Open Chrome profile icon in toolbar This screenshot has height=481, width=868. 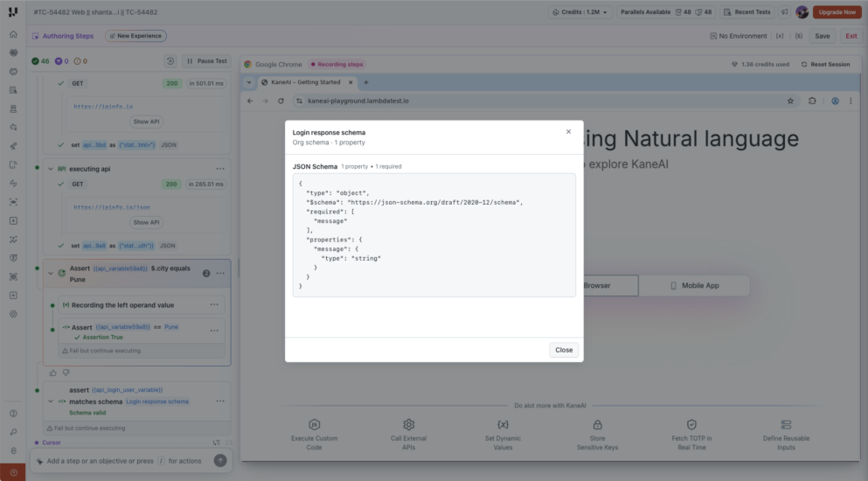(x=835, y=101)
